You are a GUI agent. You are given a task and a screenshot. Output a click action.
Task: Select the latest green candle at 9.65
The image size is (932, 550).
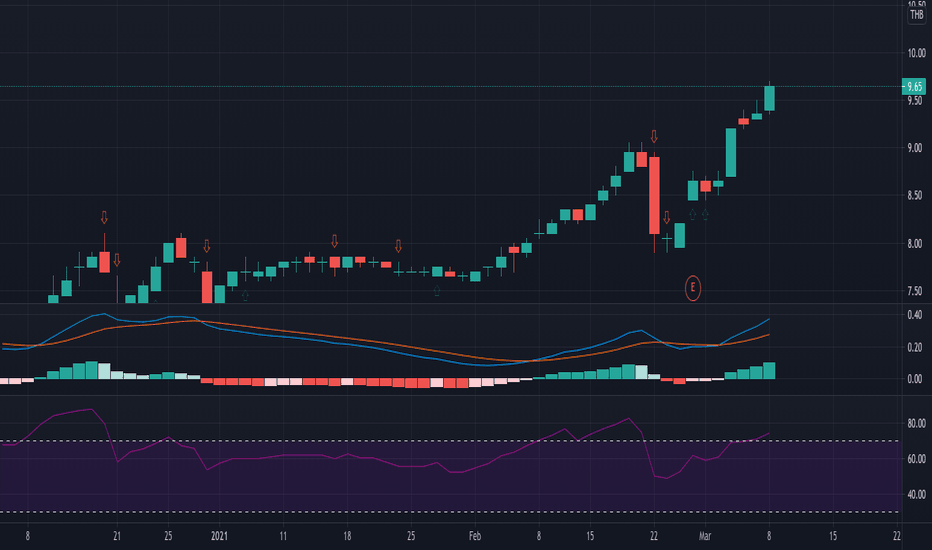coord(769,98)
